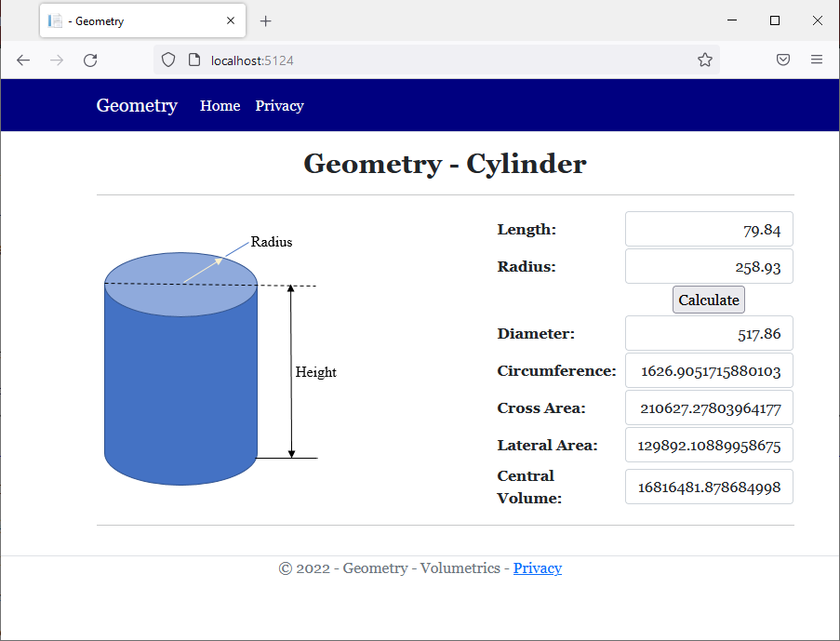This screenshot has height=641, width=840.
Task: Click the 'Cross Area:' label
Action: [541, 407]
